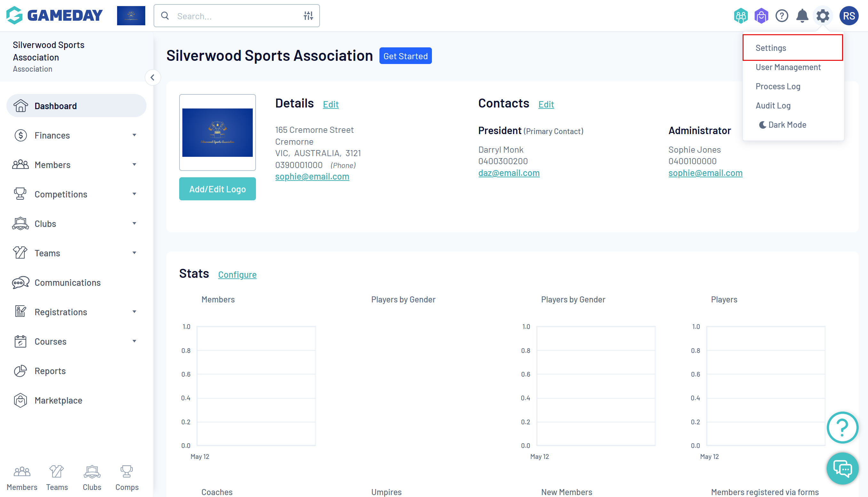This screenshot has height=497, width=868.
Task: Choose Audit Log from the dropdown menu
Action: [x=773, y=106]
